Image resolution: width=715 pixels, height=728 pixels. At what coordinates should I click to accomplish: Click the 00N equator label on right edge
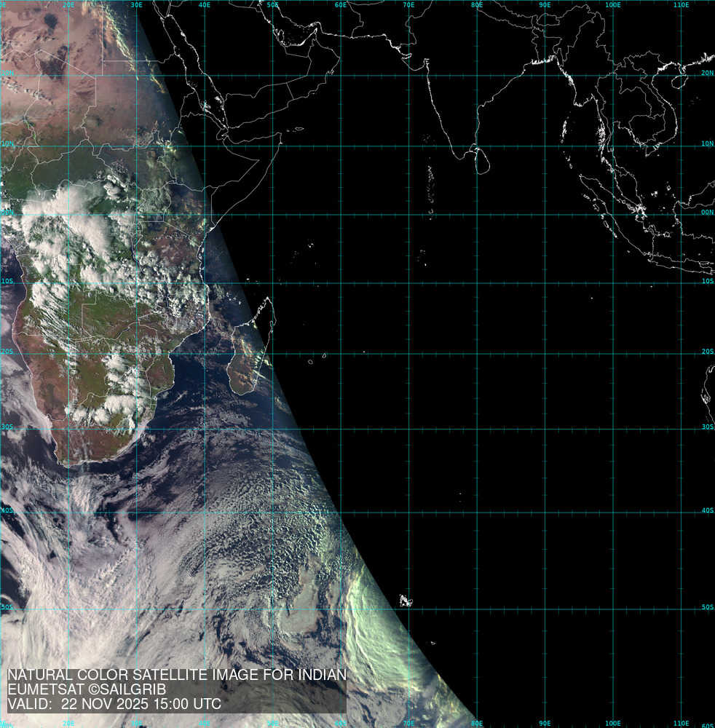pos(707,213)
